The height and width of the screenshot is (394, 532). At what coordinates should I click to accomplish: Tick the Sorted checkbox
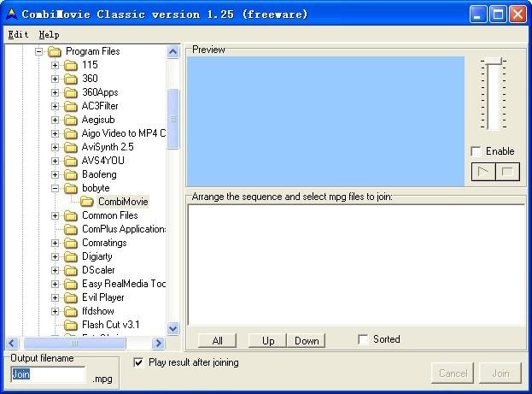363,339
